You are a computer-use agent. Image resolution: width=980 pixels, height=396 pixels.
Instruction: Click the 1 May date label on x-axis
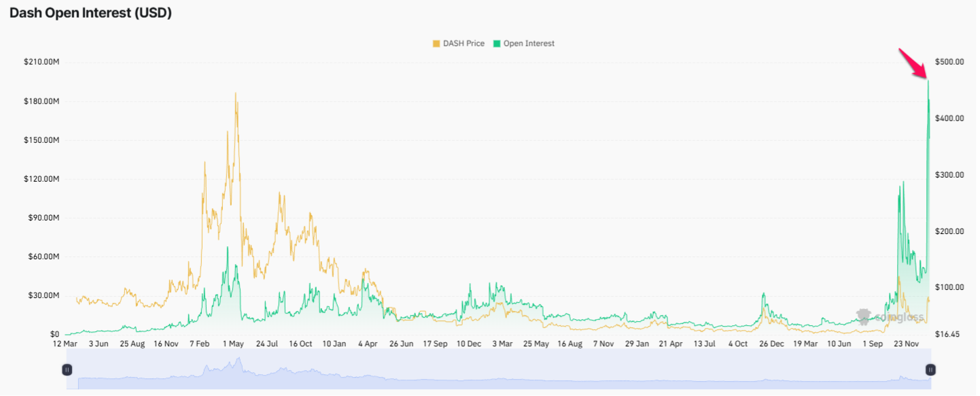pyautogui.click(x=232, y=344)
